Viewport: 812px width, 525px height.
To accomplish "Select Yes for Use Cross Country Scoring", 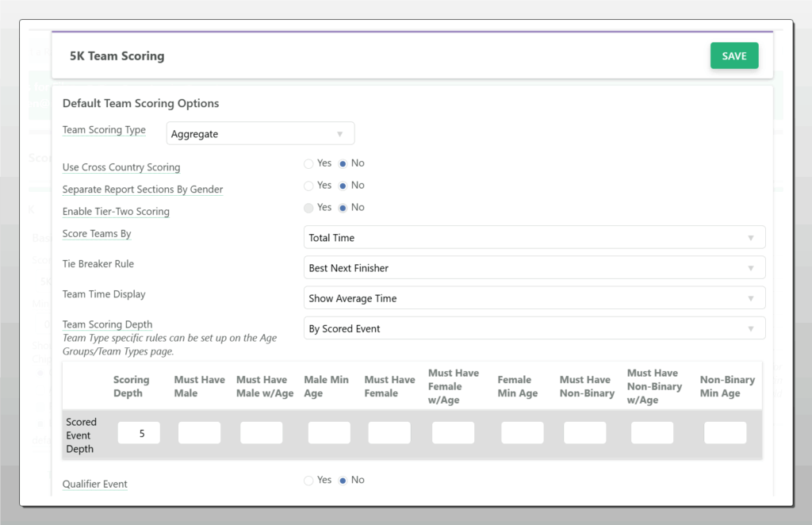I will (308, 163).
